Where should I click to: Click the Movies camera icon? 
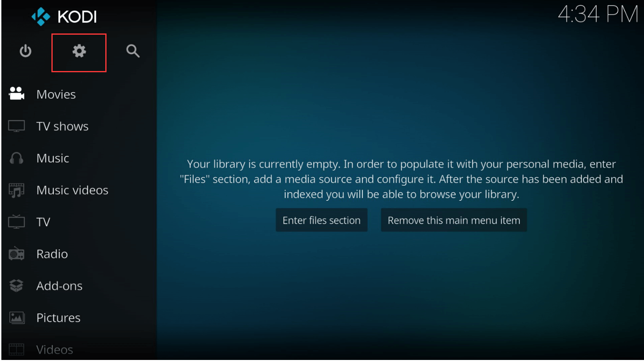pos(17,94)
